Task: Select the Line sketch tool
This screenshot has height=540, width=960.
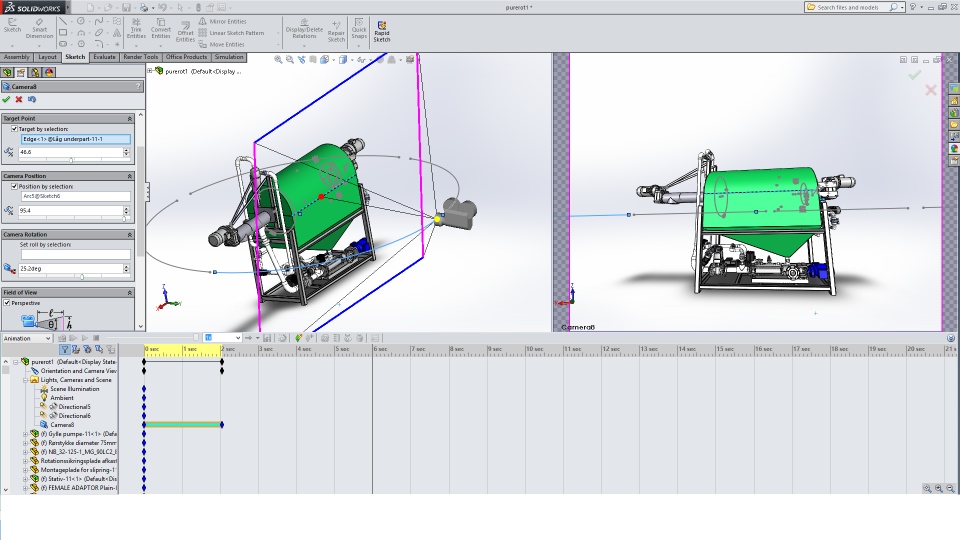Action: (63, 21)
